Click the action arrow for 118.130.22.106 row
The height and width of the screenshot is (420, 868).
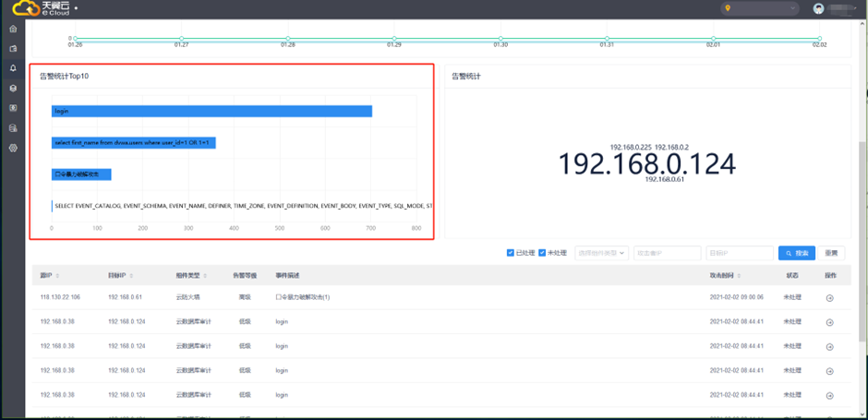829,298
